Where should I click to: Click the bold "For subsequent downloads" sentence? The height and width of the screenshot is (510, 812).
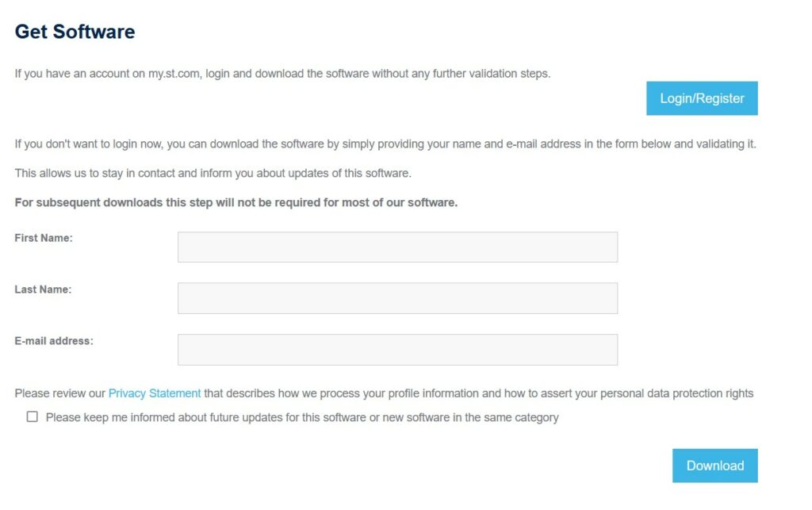pyautogui.click(x=236, y=202)
